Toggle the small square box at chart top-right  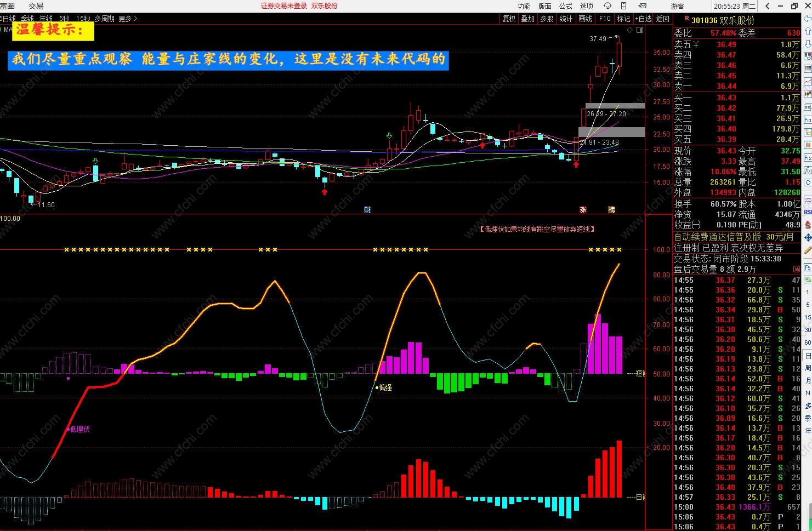click(x=640, y=30)
